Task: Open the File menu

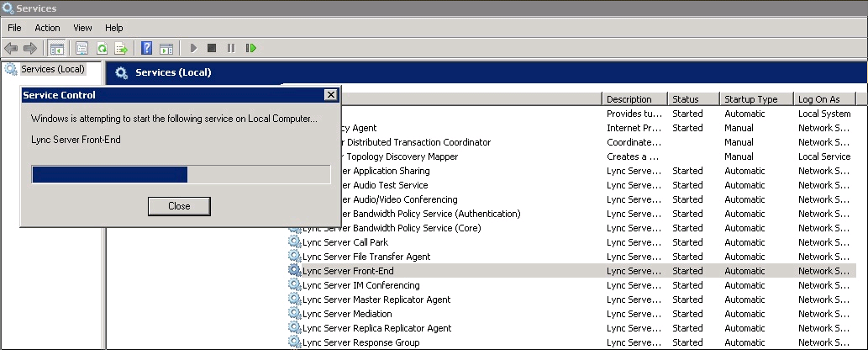Action: click(14, 28)
